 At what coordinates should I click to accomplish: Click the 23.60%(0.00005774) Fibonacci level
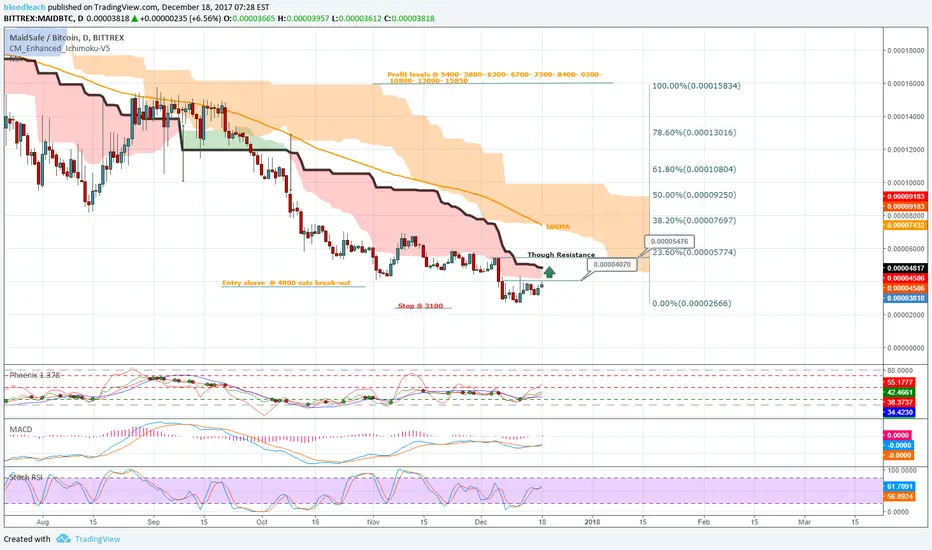pyautogui.click(x=694, y=252)
